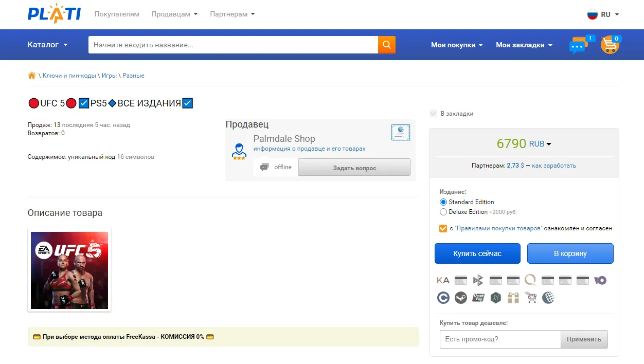Go to the Разные breadcrumb
This screenshot has height=364, width=644.
[x=133, y=76]
